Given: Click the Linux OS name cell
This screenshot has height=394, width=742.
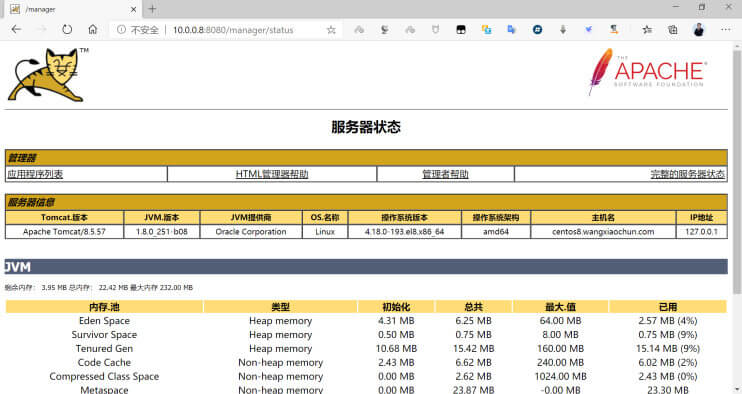Looking at the screenshot, I should pos(325,232).
